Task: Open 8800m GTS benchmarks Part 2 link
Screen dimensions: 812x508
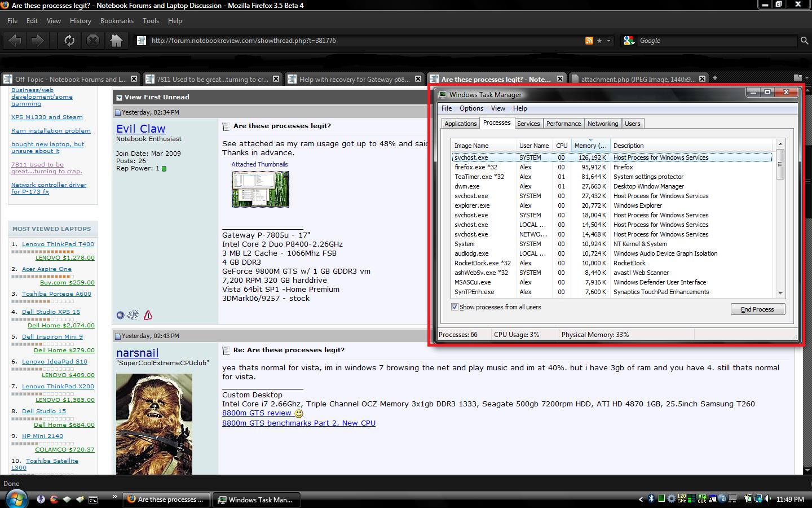Action: 299,423
